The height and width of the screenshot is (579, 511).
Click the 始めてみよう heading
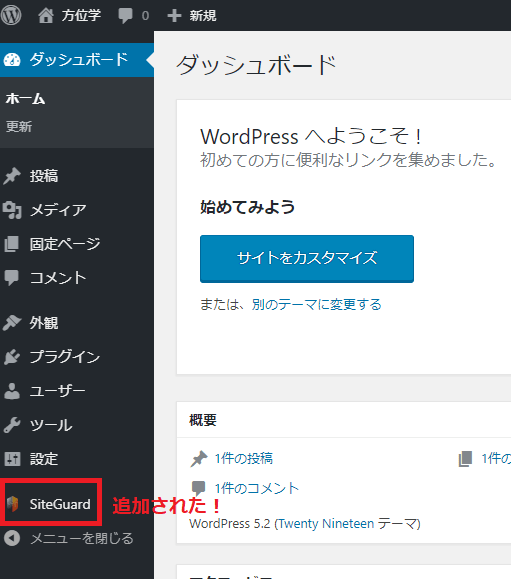(x=247, y=207)
